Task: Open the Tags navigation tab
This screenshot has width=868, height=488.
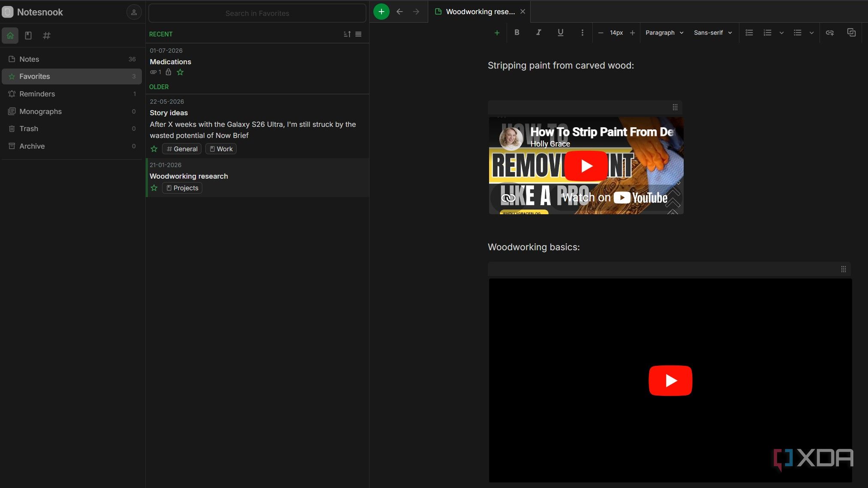Action: 47,36
